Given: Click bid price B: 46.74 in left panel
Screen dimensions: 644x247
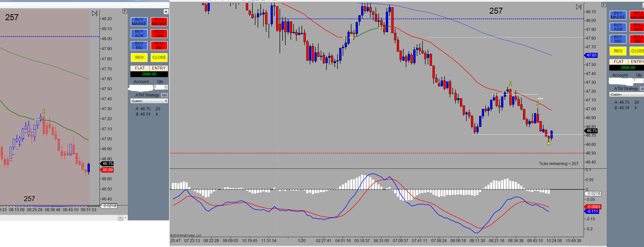Looking at the screenshot, I should coord(143,114).
